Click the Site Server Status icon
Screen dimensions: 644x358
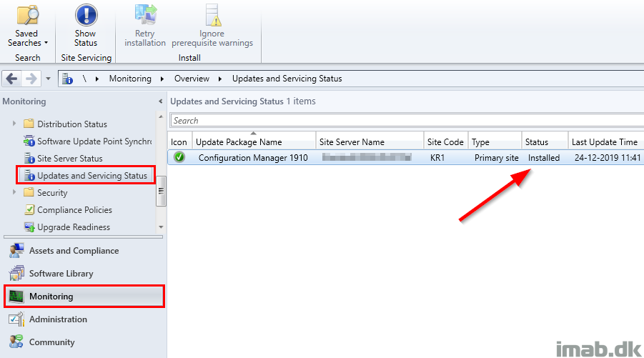[29, 158]
